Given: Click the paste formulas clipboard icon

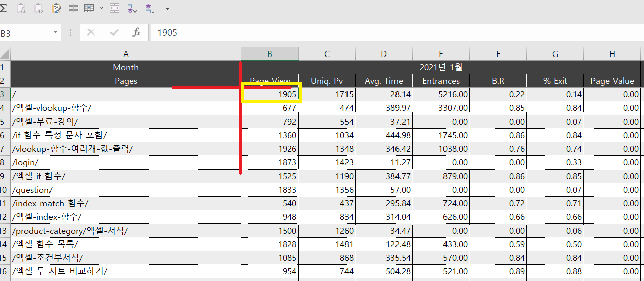Looking at the screenshot, I should click(x=22, y=8).
